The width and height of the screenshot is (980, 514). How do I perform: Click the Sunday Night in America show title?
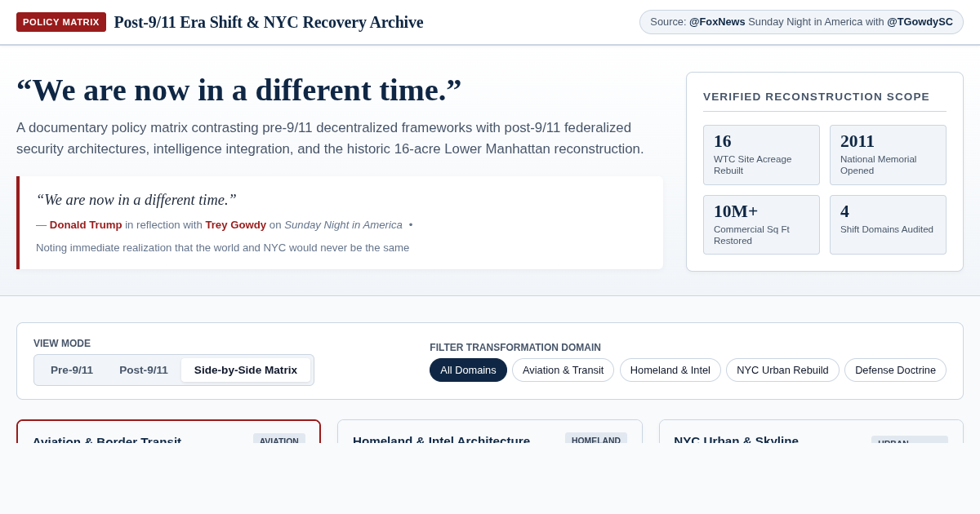[x=343, y=225]
